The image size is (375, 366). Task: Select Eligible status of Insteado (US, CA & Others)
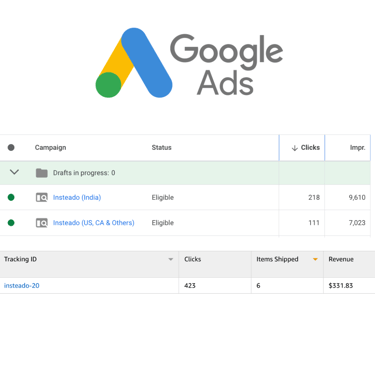[x=163, y=223]
